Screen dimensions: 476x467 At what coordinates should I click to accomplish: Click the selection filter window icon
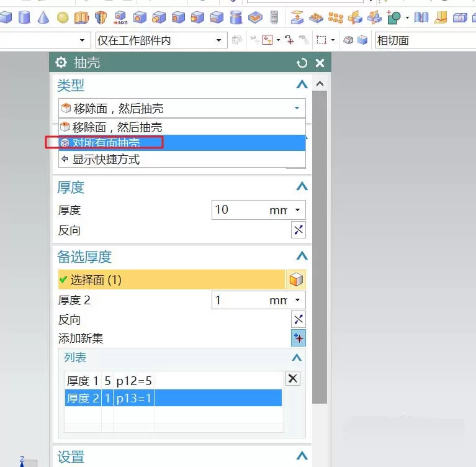267,40
